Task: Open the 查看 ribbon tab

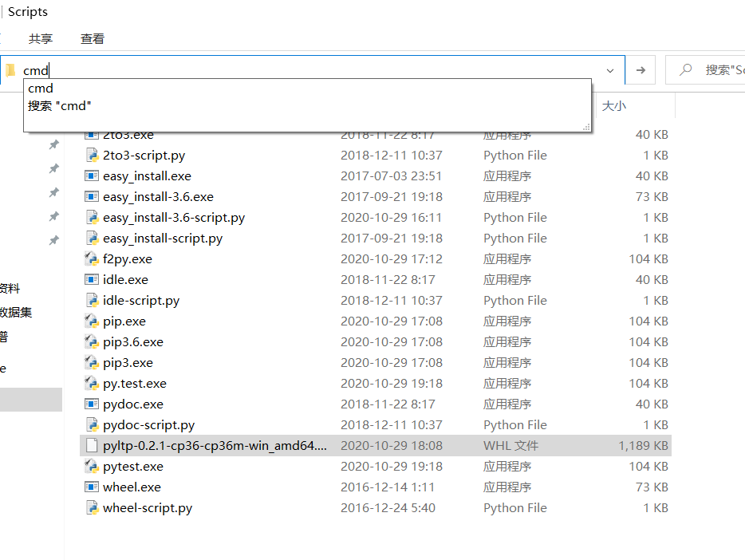Action: [x=93, y=38]
